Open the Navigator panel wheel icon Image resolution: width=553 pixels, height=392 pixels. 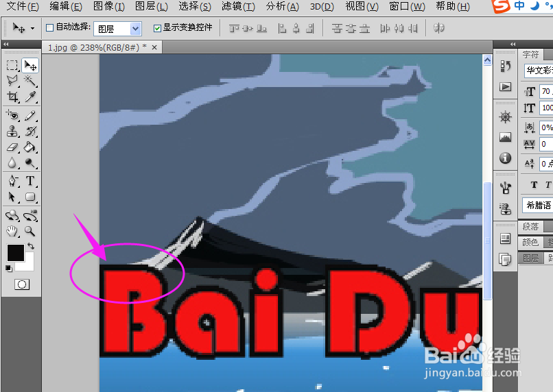click(506, 117)
